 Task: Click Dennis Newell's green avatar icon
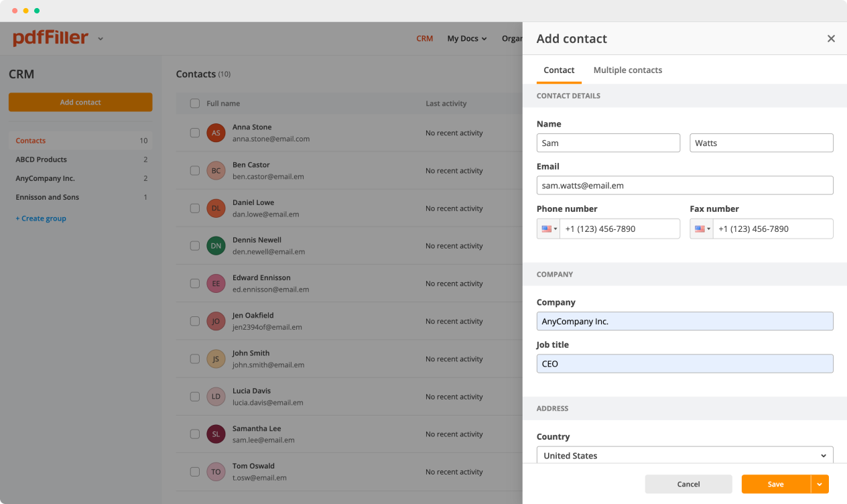pyautogui.click(x=216, y=245)
